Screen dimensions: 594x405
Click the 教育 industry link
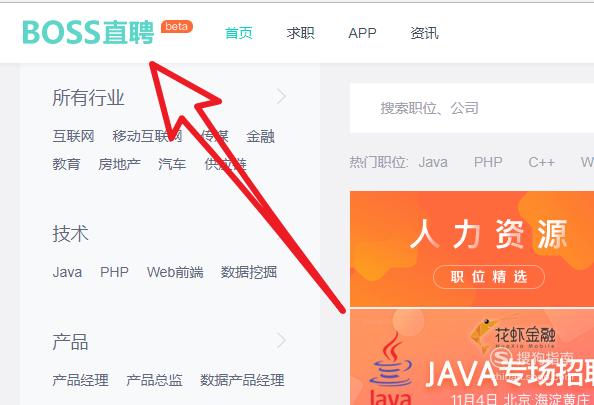[x=66, y=164]
